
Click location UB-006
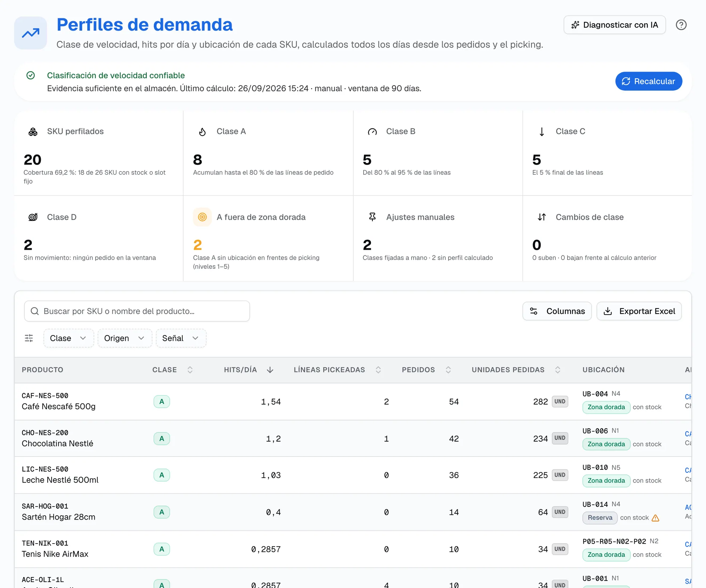click(x=595, y=431)
